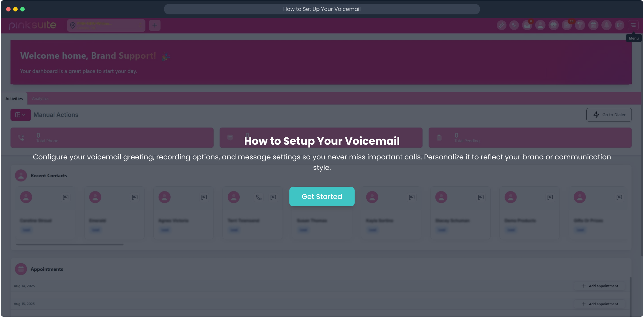The height and width of the screenshot is (317, 644).
Task: Message Agnes Victoria via chat icon
Action: point(204,197)
